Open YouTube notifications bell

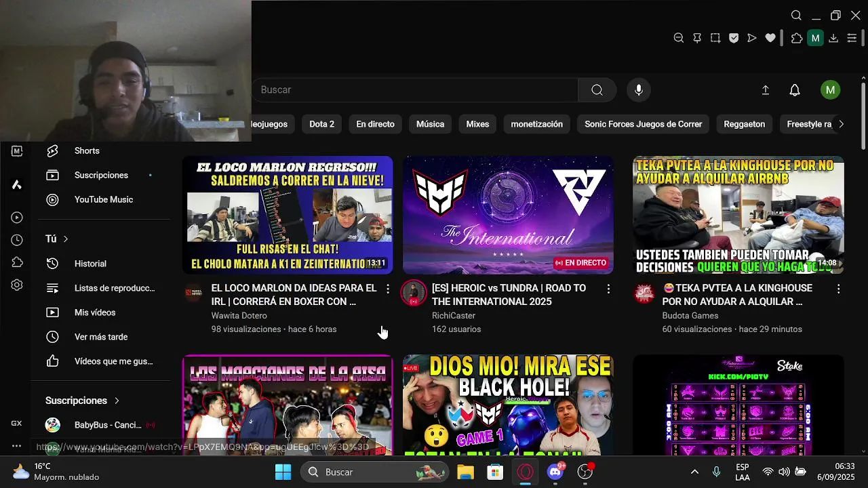click(x=795, y=90)
